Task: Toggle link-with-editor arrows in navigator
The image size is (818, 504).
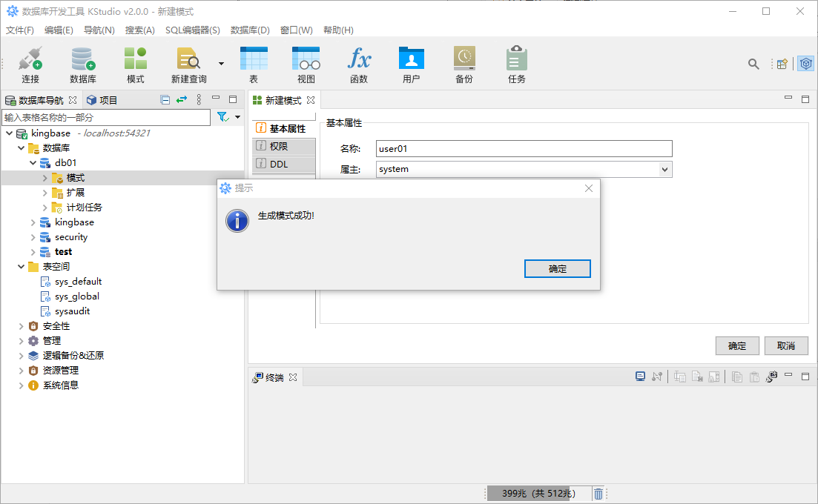Action: pyautogui.click(x=181, y=100)
